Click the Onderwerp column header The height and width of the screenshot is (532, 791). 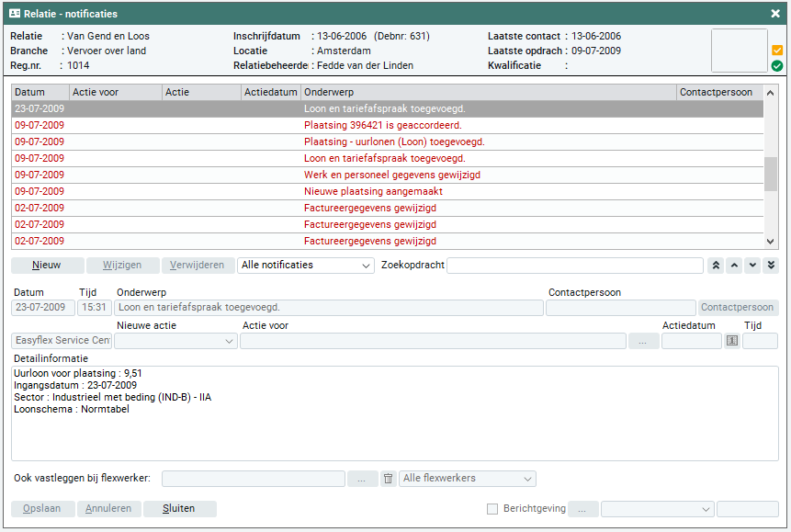pos(488,93)
